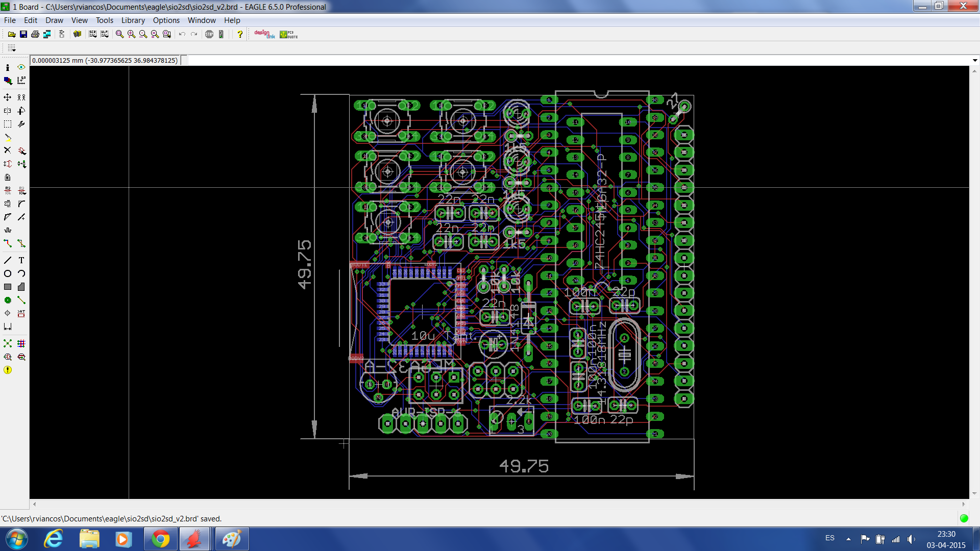This screenshot has height=551, width=980.
Task: Open the Library menu
Action: pos(133,20)
